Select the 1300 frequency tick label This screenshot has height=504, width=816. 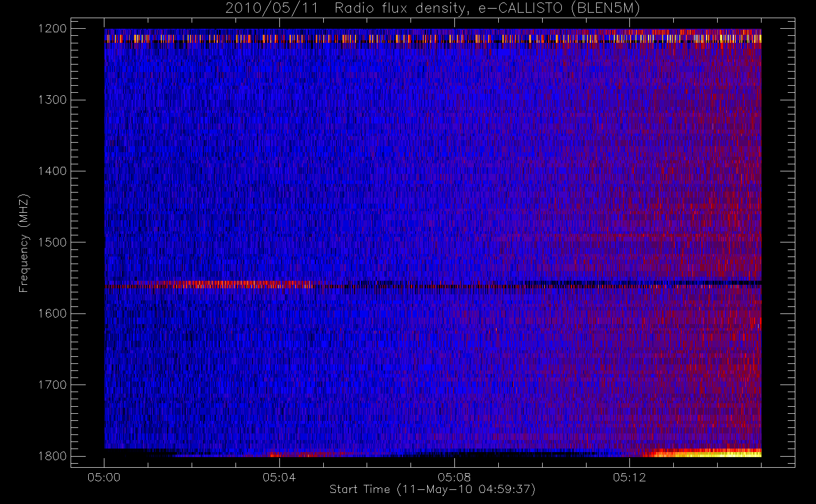tap(52, 100)
